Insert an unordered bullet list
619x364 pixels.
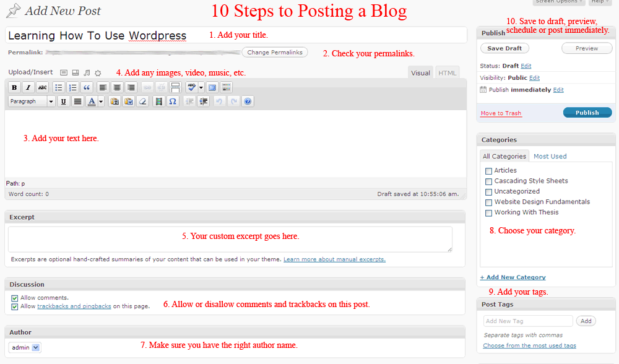click(58, 87)
